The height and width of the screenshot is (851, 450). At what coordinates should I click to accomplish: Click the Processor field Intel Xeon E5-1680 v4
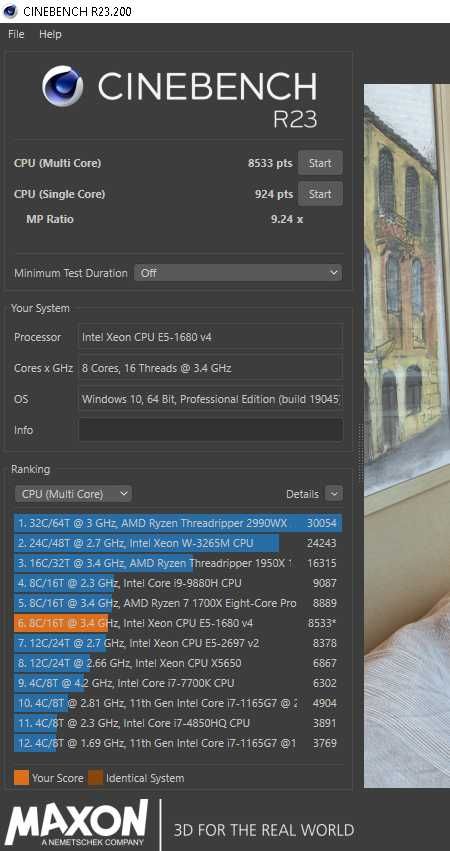(211, 337)
